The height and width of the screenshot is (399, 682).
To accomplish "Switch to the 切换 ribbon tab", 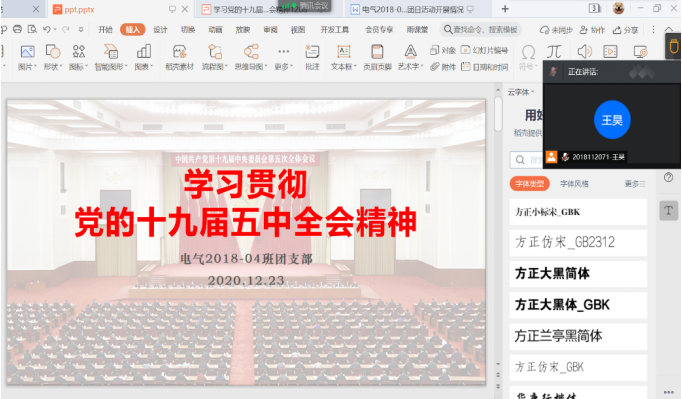I will (188, 30).
